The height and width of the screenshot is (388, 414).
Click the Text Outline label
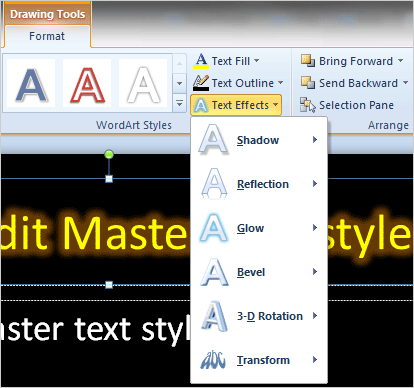(243, 83)
